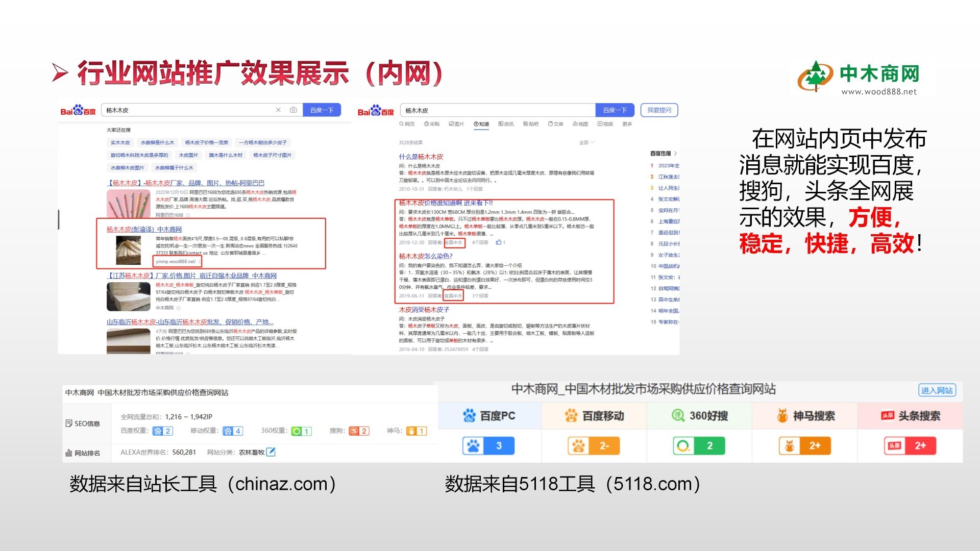This screenshot has width=980, height=551.
Task: Open the 山东临沂杨木木皮 result link
Action: pyautogui.click(x=190, y=322)
